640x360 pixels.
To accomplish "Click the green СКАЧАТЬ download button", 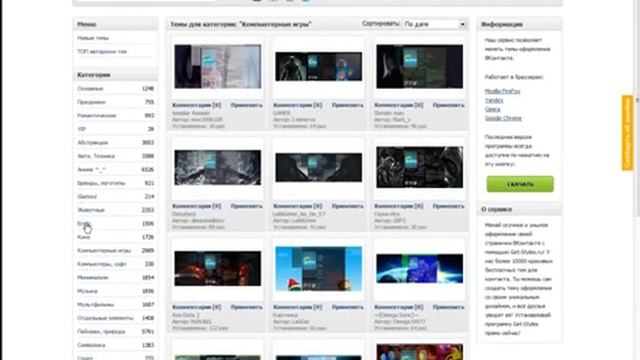I will [x=520, y=184].
